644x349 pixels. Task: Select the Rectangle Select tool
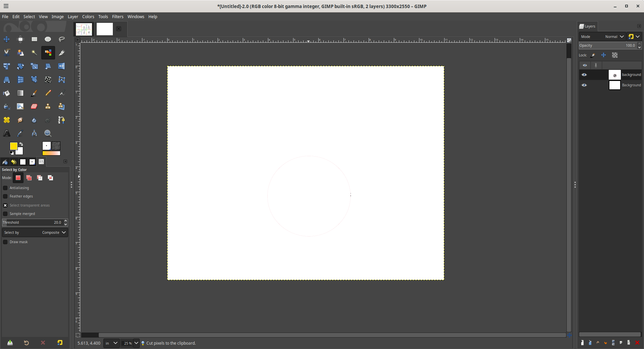[34, 39]
